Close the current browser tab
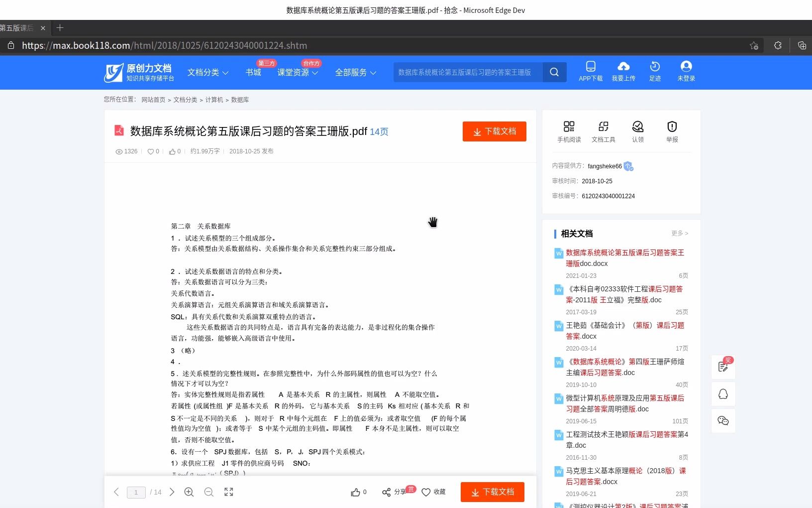Image resolution: width=812 pixels, height=508 pixels. [x=43, y=28]
